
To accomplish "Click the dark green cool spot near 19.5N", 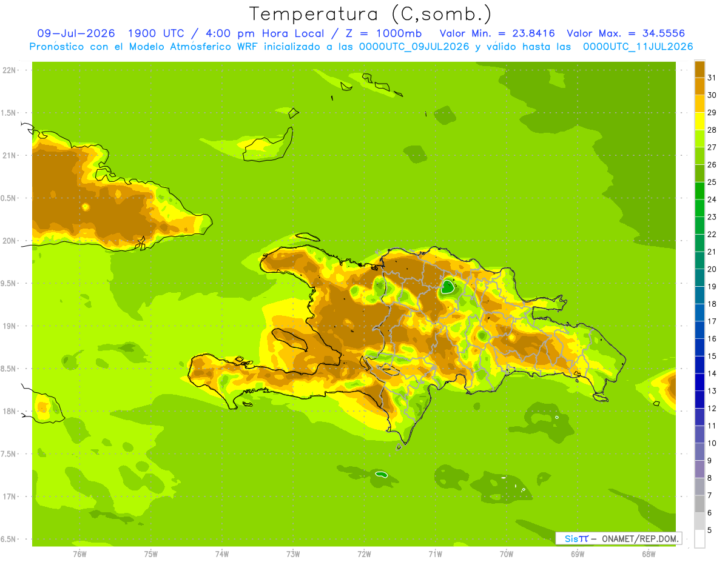I will [x=448, y=287].
